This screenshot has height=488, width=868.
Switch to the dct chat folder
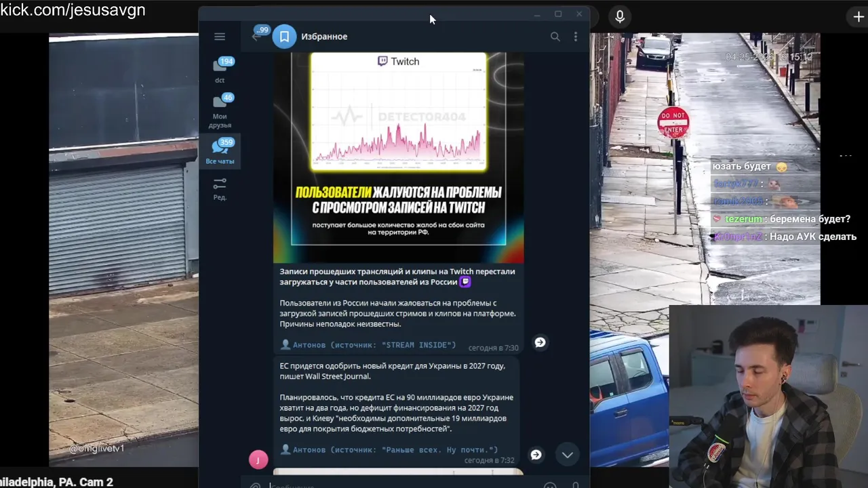pos(220,70)
